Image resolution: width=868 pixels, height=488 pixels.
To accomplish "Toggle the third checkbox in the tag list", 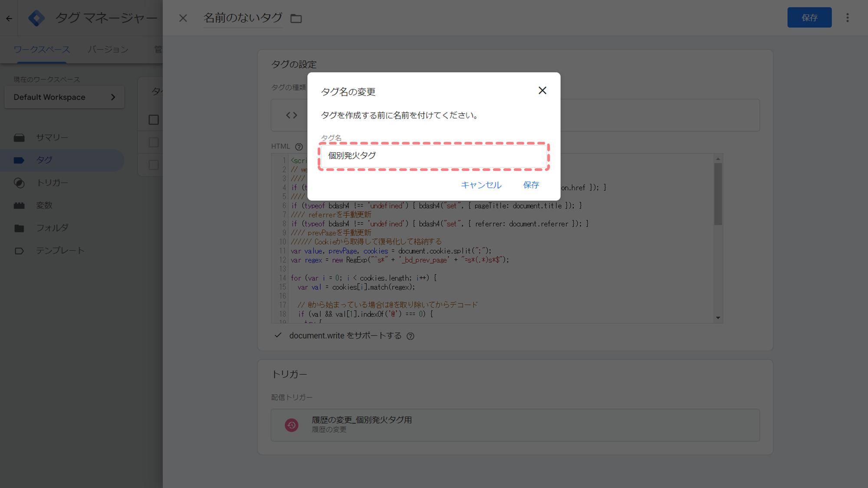I will coord(154,165).
